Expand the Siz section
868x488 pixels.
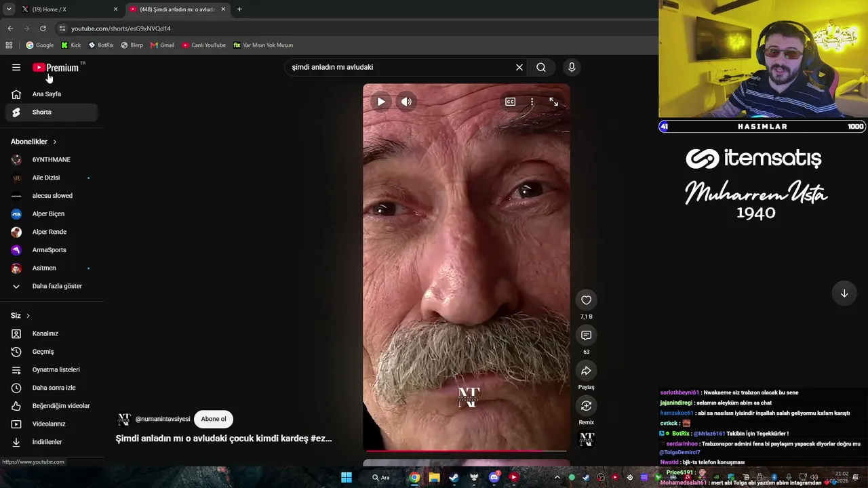point(20,316)
